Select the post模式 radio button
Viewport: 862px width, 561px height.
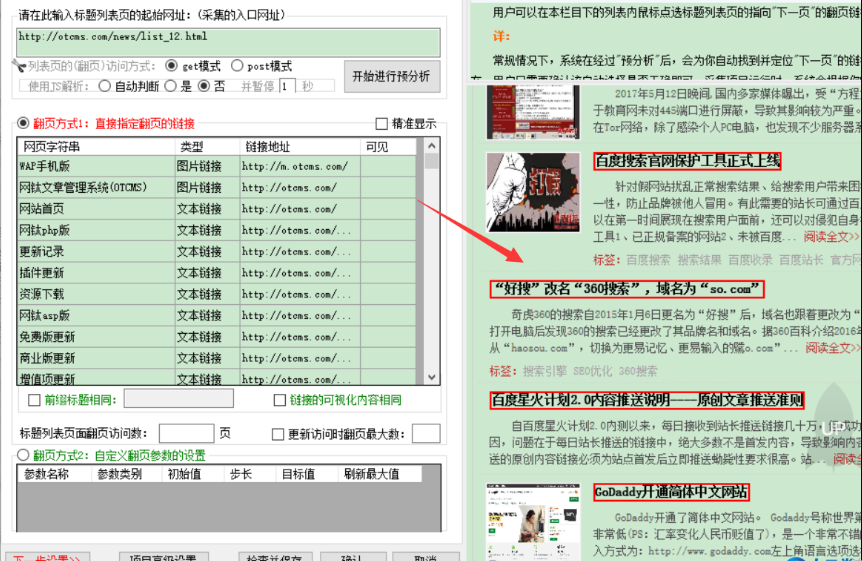pyautogui.click(x=237, y=66)
